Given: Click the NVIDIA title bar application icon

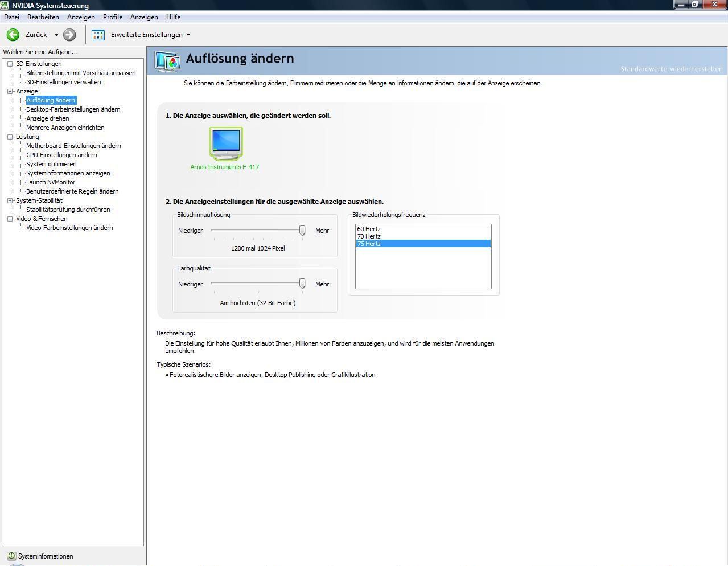Looking at the screenshot, I should click(x=5, y=5).
